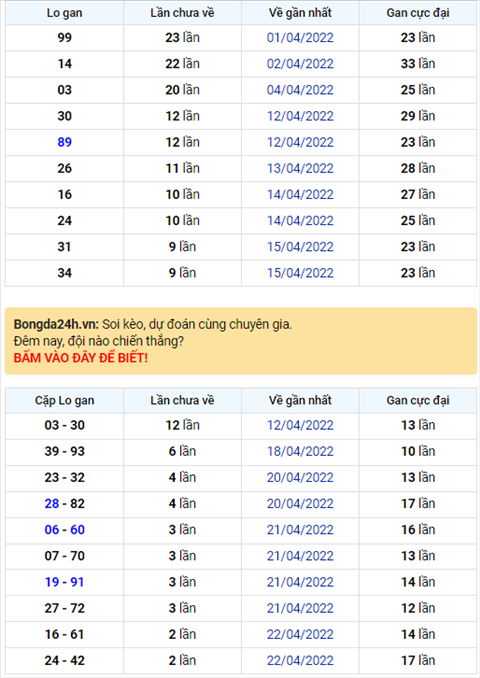The height and width of the screenshot is (678, 480).
Task: Click the 6 lần cell for pair 39 - 93
Action: (x=182, y=451)
